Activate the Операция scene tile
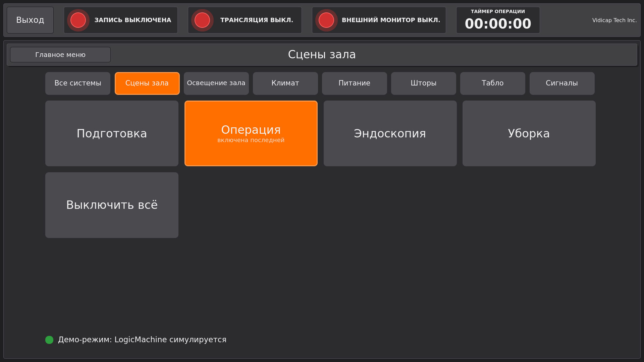644x362 pixels. tap(251, 133)
